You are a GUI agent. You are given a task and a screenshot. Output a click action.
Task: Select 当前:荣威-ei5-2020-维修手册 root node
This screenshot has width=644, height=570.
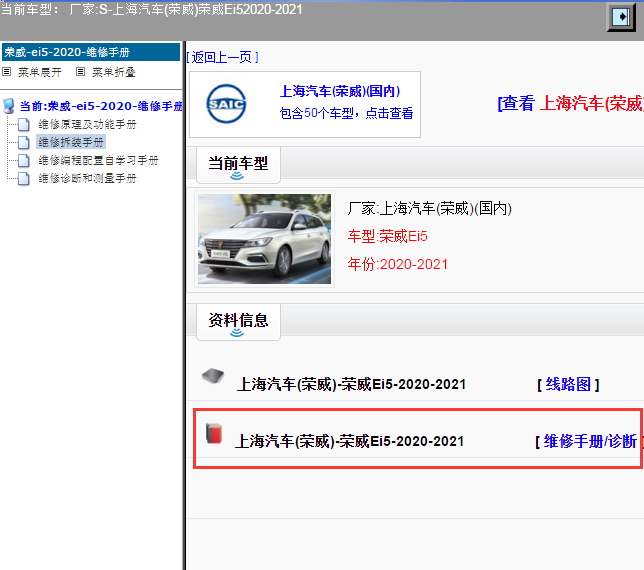[101, 106]
